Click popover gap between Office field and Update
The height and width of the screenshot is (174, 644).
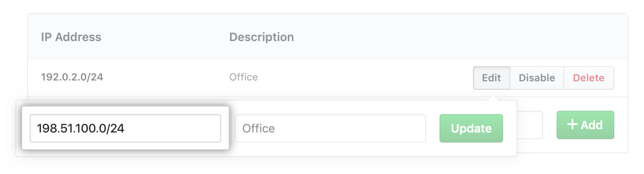point(433,128)
